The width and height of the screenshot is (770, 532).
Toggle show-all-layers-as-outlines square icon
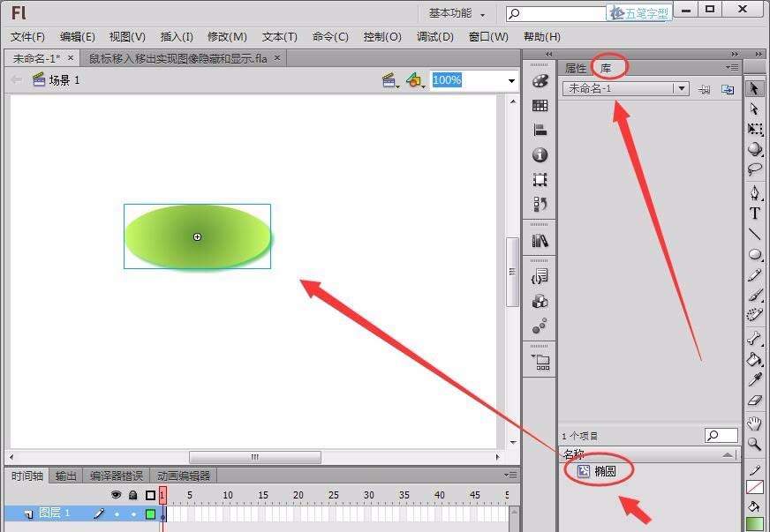tap(150, 495)
